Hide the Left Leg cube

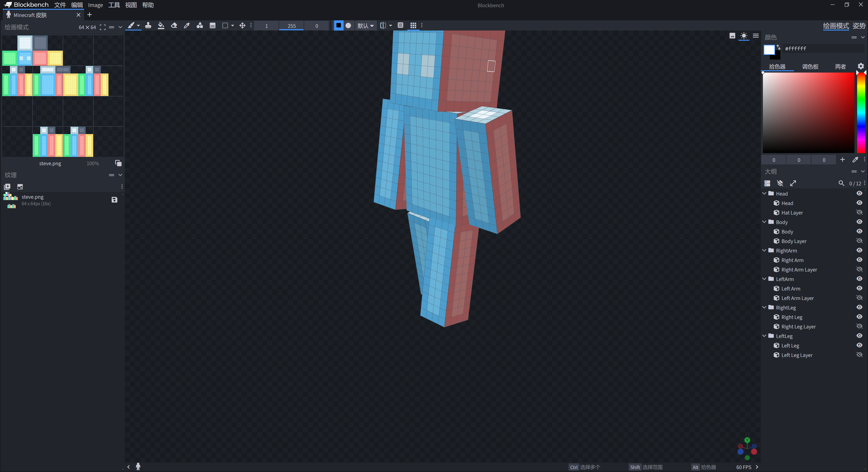coord(859,345)
